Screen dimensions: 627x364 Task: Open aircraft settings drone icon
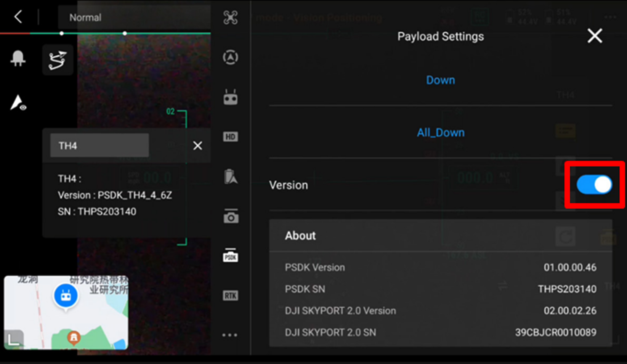(230, 18)
